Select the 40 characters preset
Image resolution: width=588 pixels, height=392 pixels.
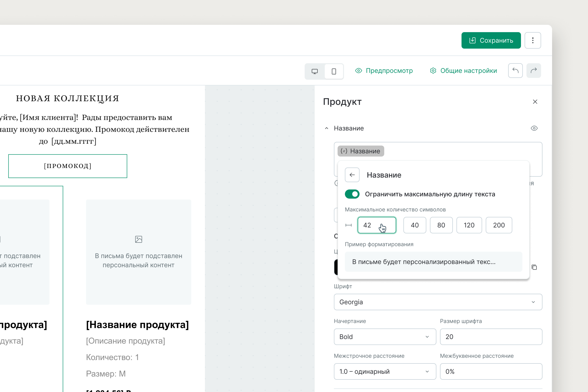tap(415, 225)
